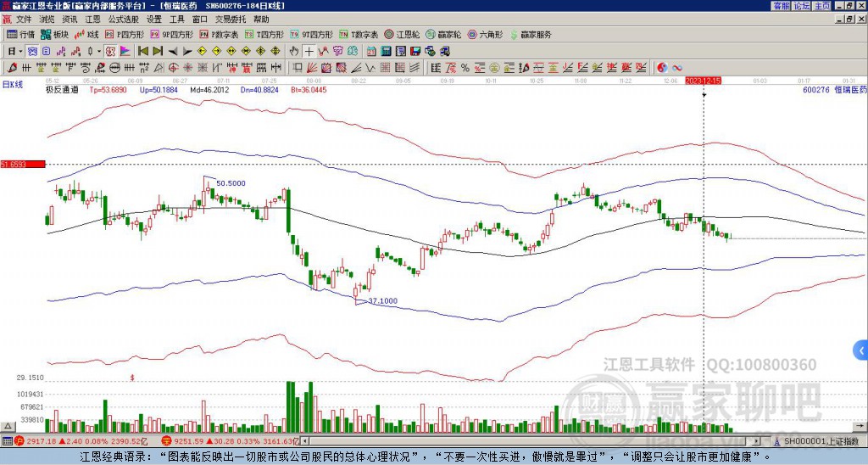Click the black left arrow icon
The height and width of the screenshot is (465, 868).
pos(173,52)
